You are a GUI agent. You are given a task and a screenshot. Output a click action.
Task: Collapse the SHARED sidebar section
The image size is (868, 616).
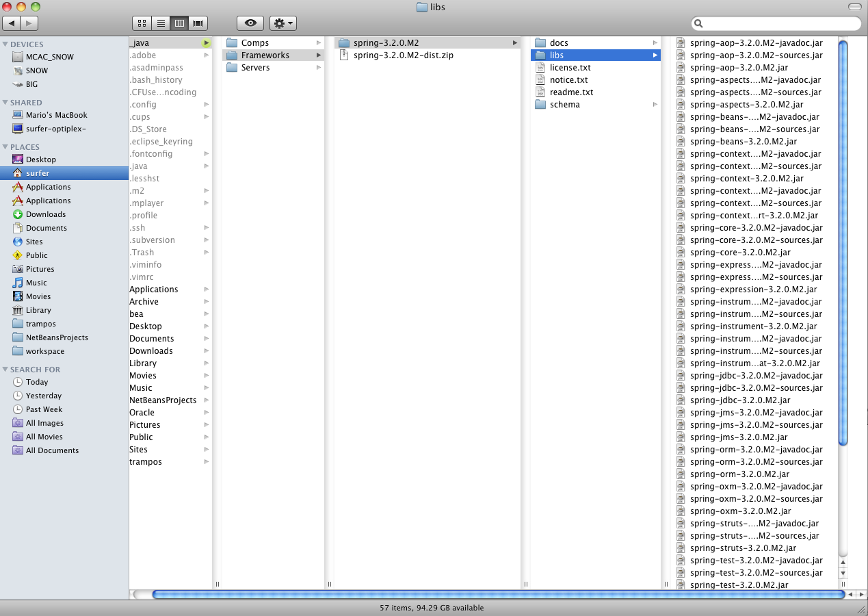(5, 103)
